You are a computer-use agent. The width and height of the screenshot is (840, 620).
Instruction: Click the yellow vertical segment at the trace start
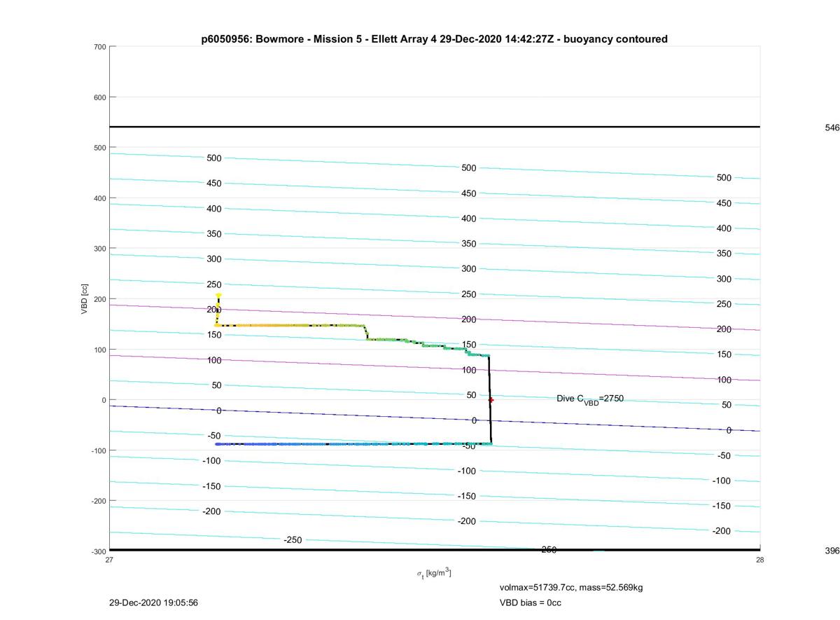tap(218, 310)
